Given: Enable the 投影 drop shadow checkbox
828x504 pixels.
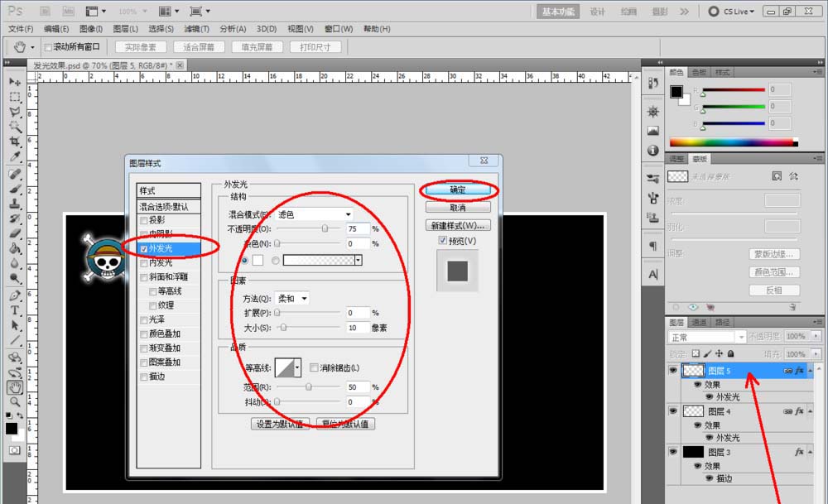Looking at the screenshot, I should [143, 221].
